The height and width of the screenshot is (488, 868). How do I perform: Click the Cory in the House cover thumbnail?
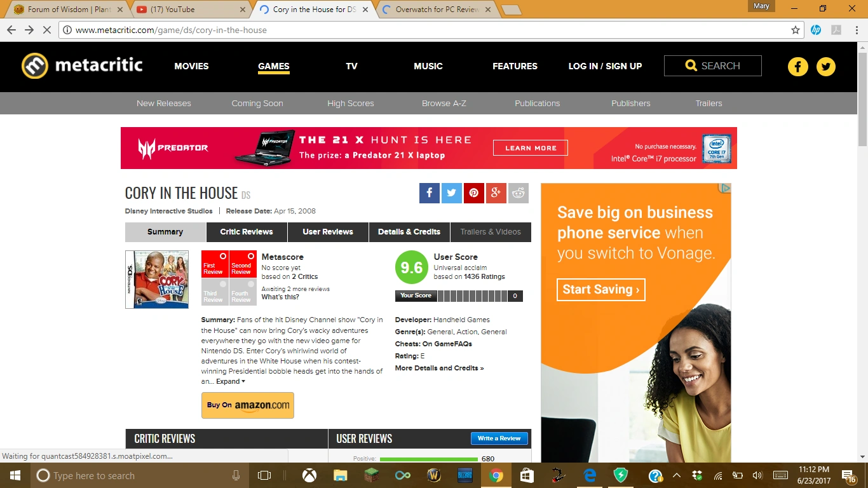(157, 279)
